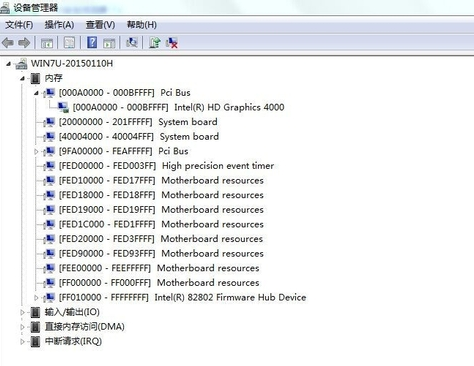This screenshot has height=366, width=474.
Task: Click icon of [40004000 - 40004FFF] System board
Action: (x=49, y=137)
